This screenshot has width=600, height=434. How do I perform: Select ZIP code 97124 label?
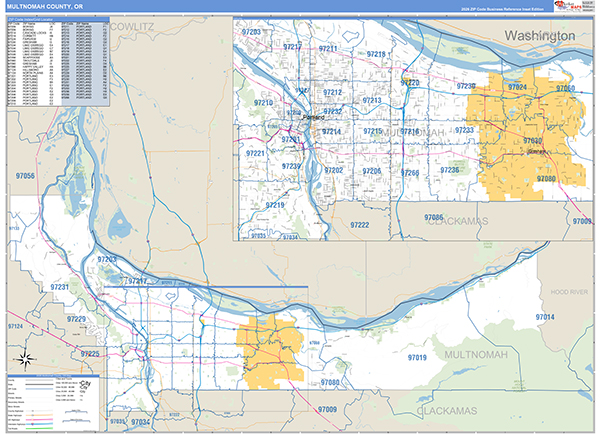(x=15, y=326)
